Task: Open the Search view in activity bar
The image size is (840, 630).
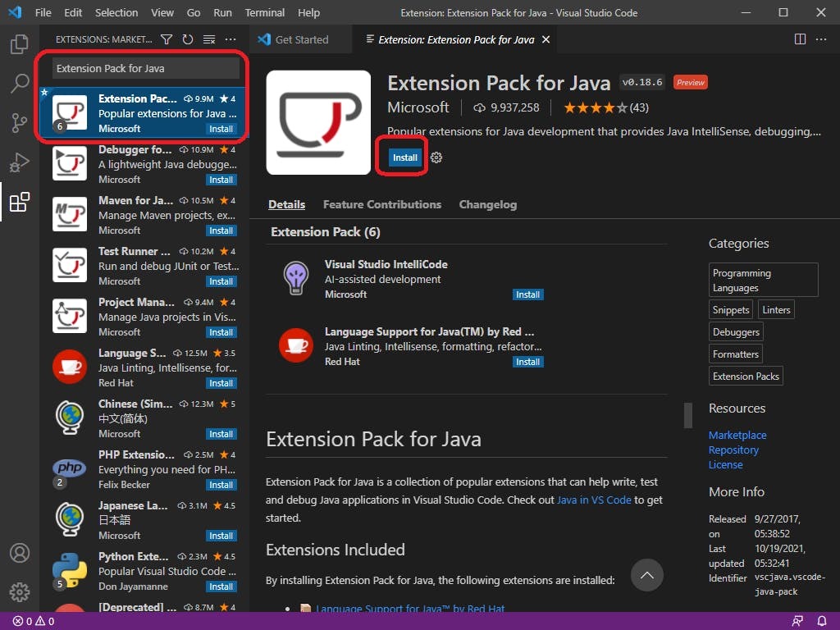Action: coord(20,83)
